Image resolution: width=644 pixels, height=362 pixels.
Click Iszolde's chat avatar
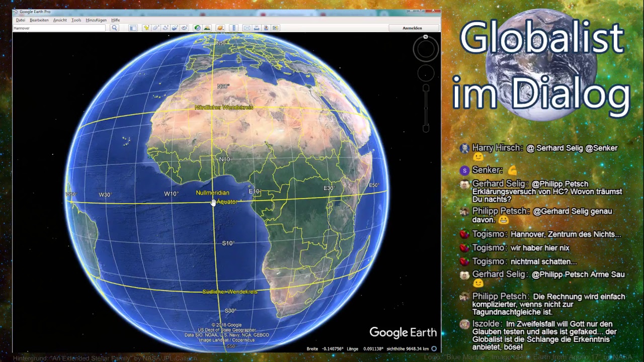pyautogui.click(x=464, y=324)
